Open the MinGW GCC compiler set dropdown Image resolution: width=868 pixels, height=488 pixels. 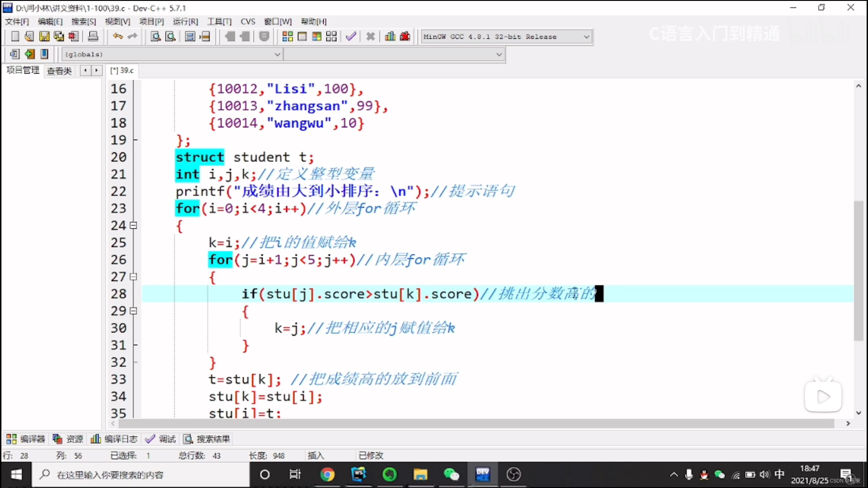tap(586, 37)
